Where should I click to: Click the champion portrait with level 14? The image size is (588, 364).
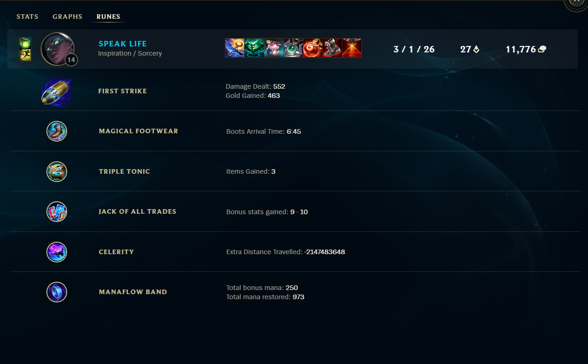pyautogui.click(x=57, y=49)
